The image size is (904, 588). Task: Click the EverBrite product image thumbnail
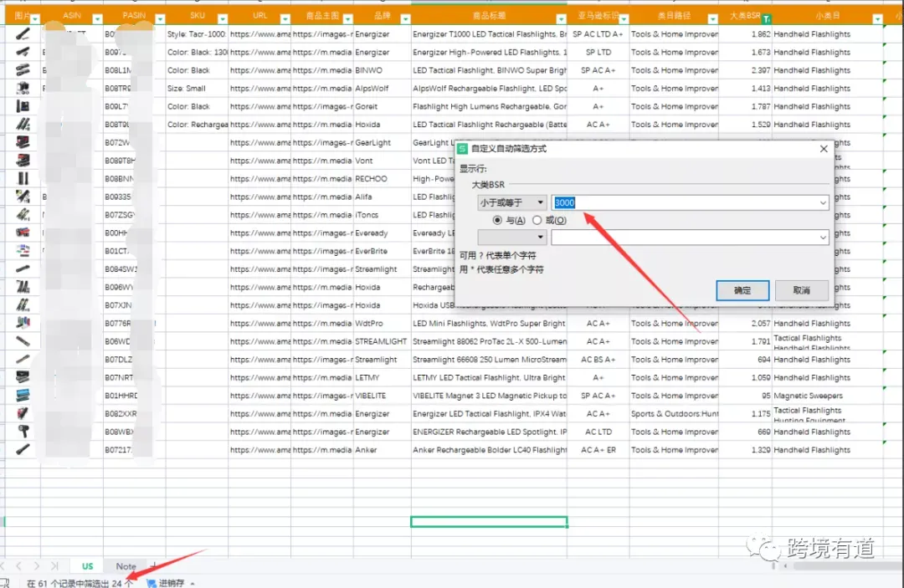point(23,251)
